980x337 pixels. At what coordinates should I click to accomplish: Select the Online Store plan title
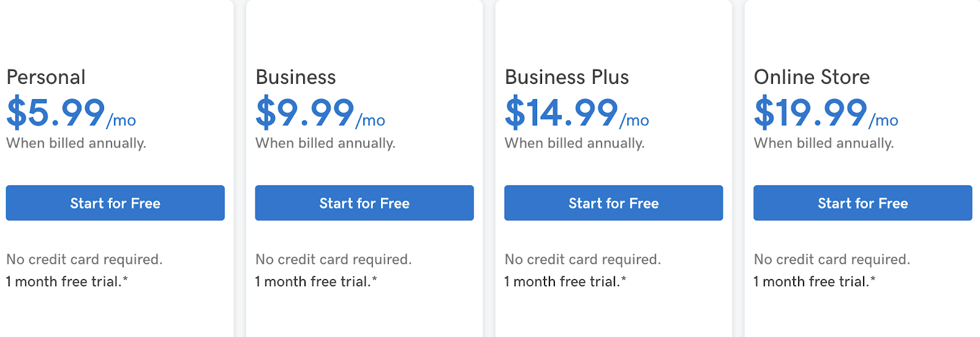pyautogui.click(x=812, y=77)
